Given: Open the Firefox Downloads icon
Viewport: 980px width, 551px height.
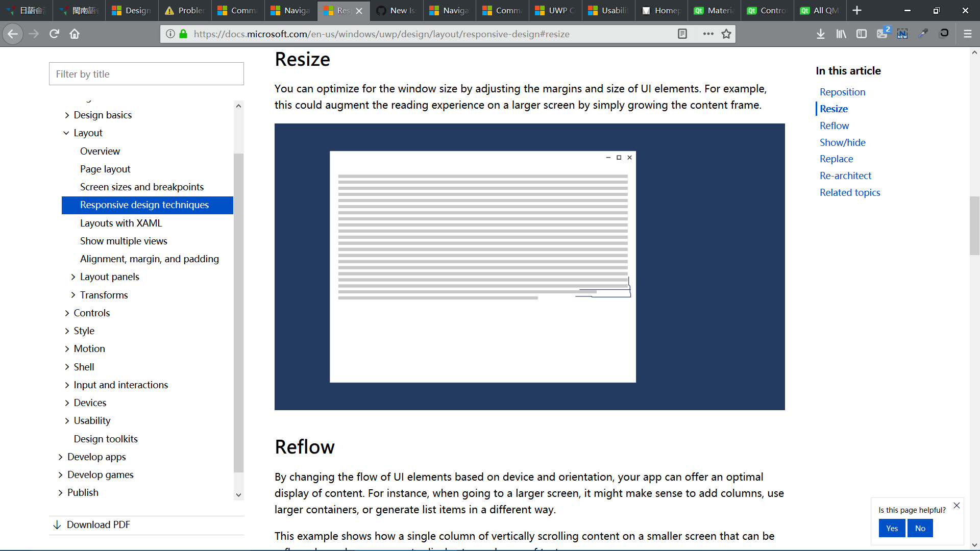Looking at the screenshot, I should [821, 34].
